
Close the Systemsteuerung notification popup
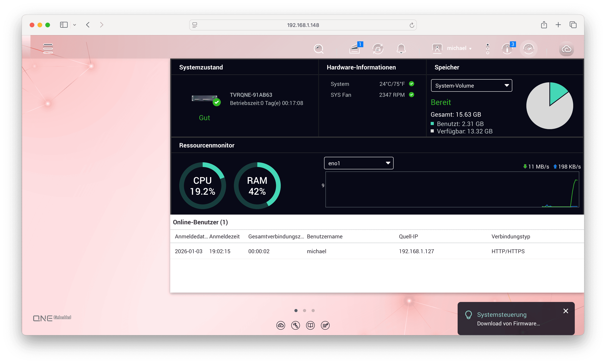click(566, 311)
